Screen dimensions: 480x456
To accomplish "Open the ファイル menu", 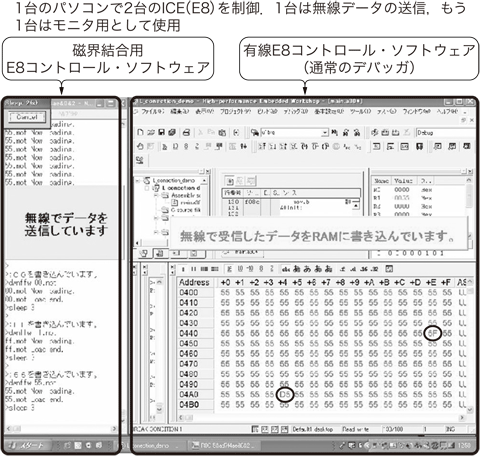I will [152, 112].
